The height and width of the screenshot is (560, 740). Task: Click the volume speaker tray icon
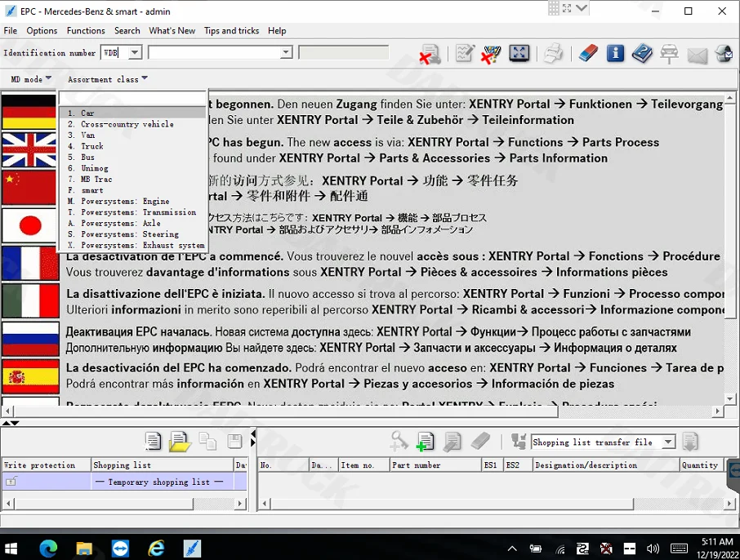pos(653,549)
